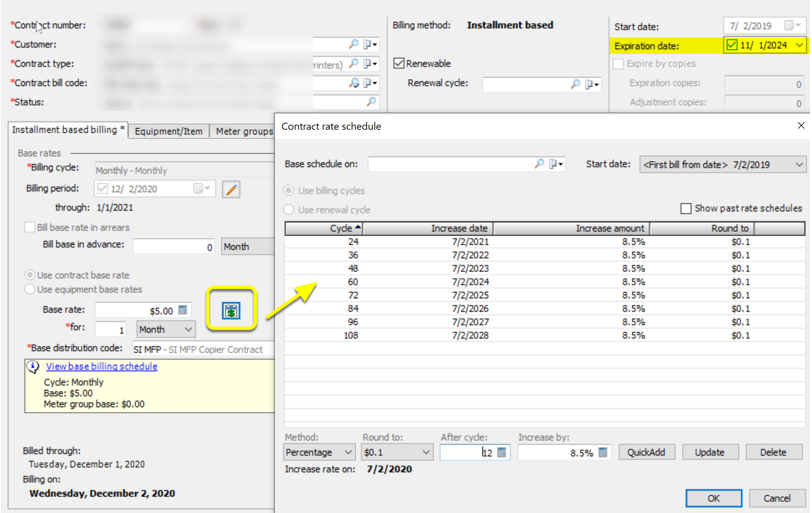Click the Status field magnifier icon
Screen dimensions: 812x513
(371, 101)
